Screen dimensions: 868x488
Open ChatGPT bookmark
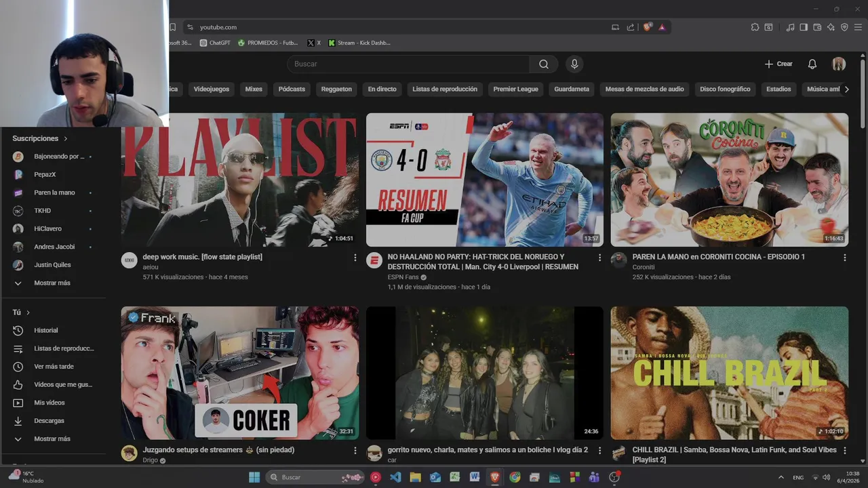215,43
